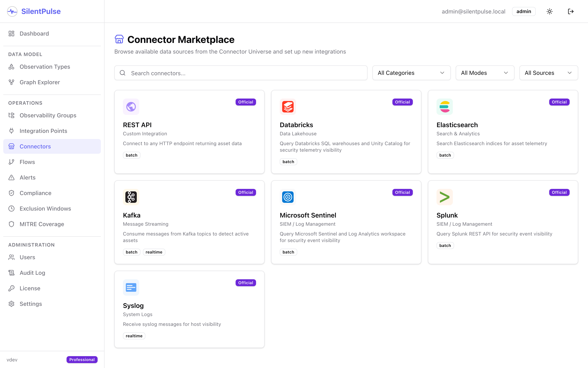Click the Audit Log scroll icon
Image resolution: width=588 pixels, height=368 pixels.
[11, 273]
